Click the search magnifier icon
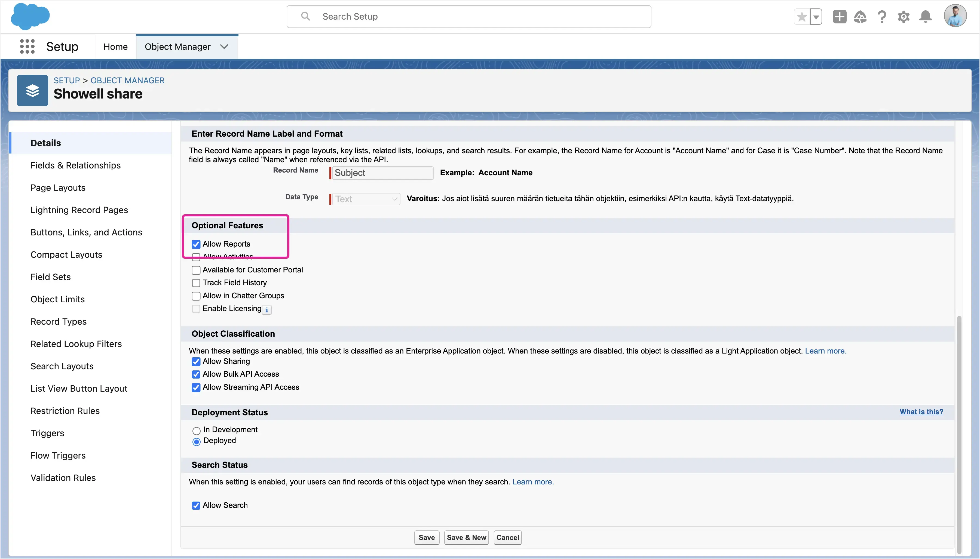The width and height of the screenshot is (980, 559). point(305,16)
